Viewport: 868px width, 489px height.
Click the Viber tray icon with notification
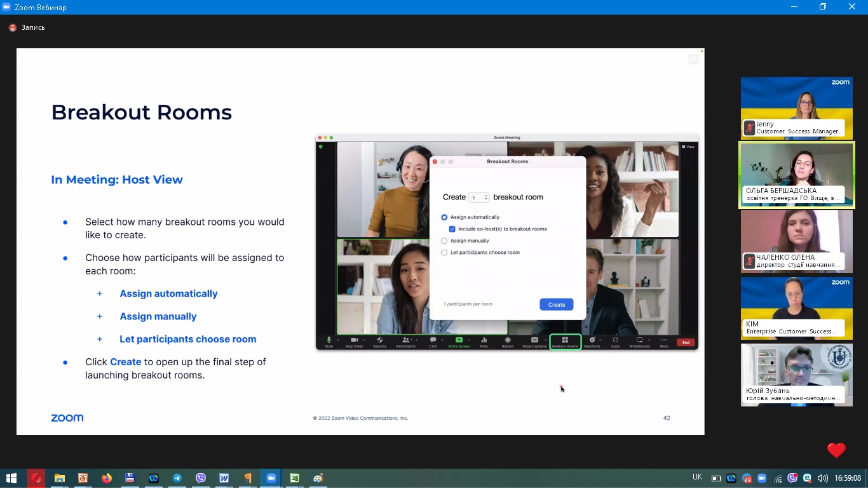click(792, 478)
